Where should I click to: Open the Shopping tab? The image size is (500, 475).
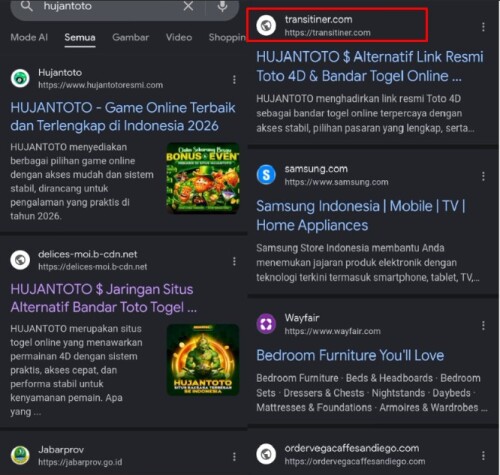click(227, 37)
